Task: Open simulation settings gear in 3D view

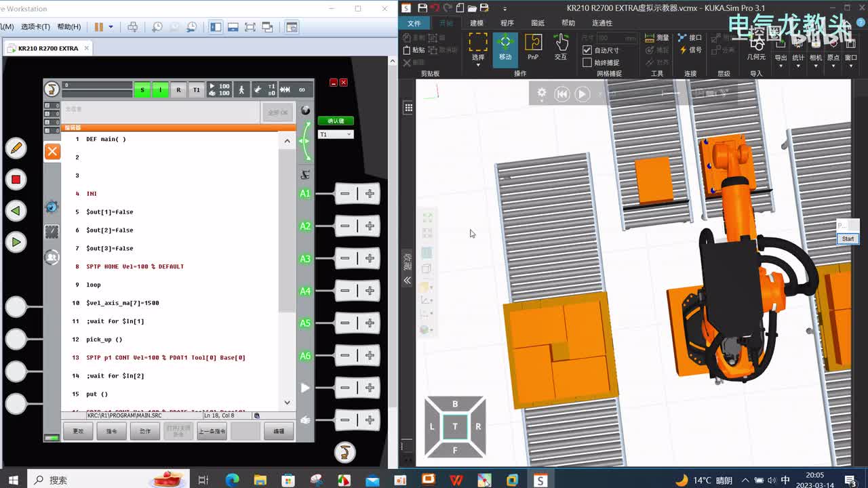Action: 542,94
